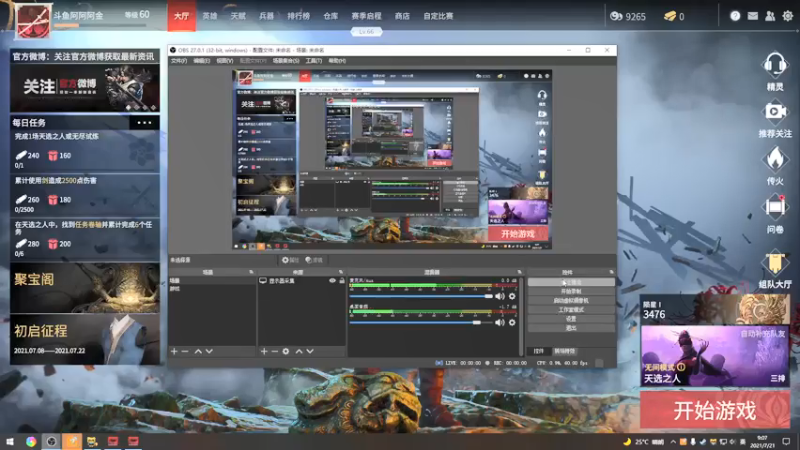
Task: Mute the second audio track in OBS mixer
Action: tap(499, 322)
